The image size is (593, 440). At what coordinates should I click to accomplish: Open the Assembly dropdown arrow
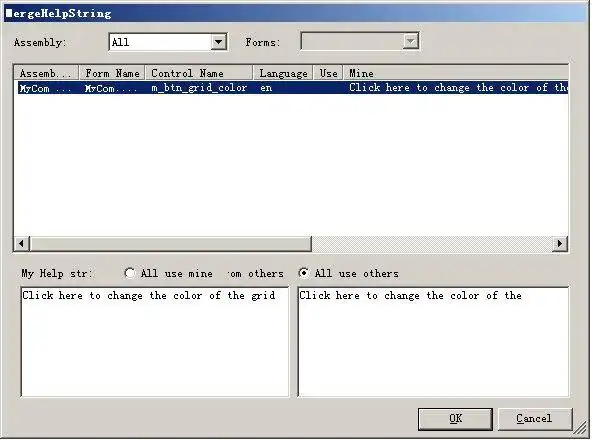tap(219, 42)
